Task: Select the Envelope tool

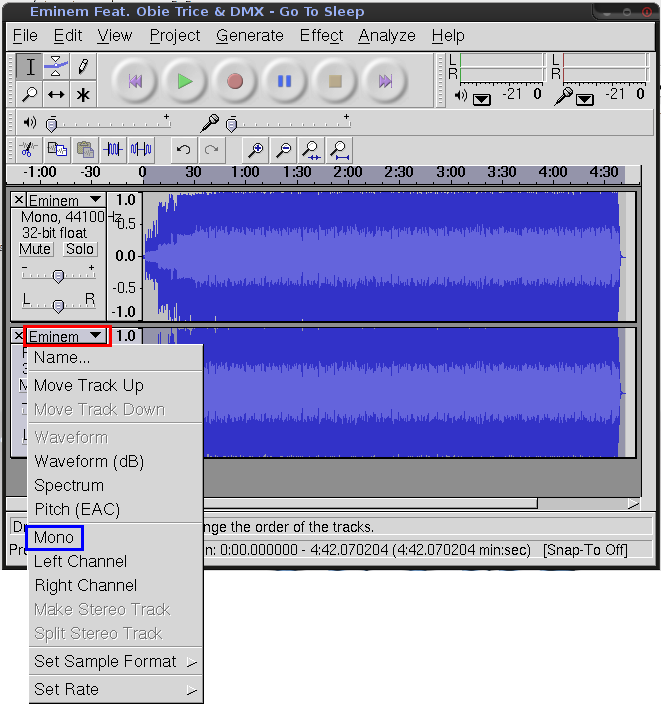Action: click(56, 67)
